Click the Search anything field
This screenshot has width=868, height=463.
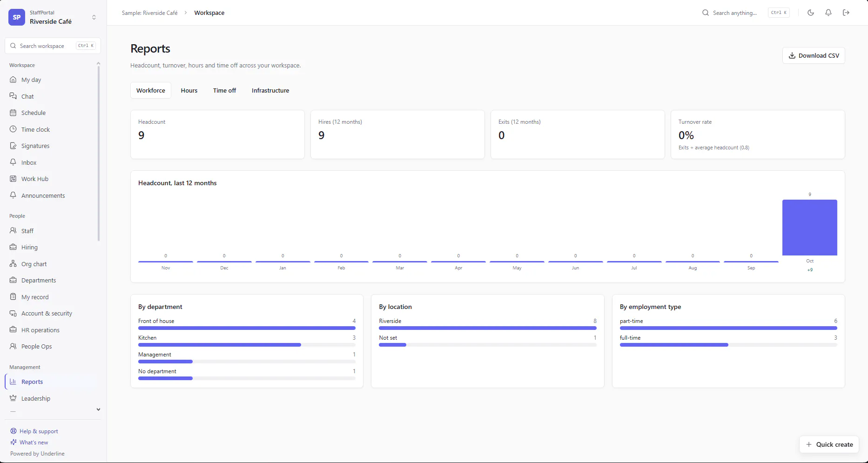(x=746, y=13)
